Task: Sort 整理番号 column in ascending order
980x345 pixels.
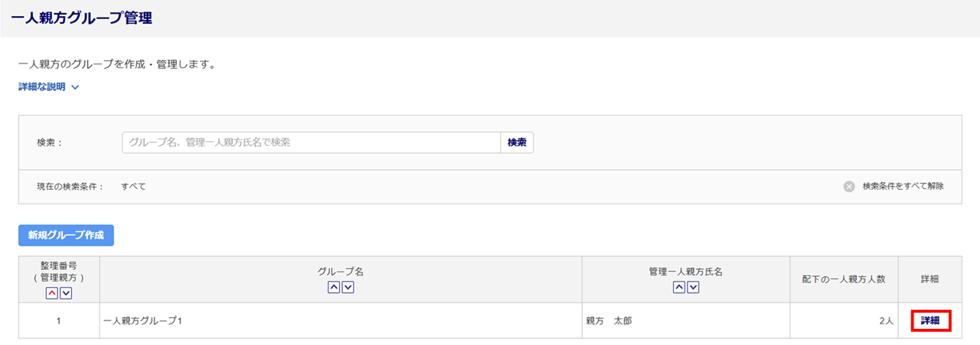Action: pos(52,293)
